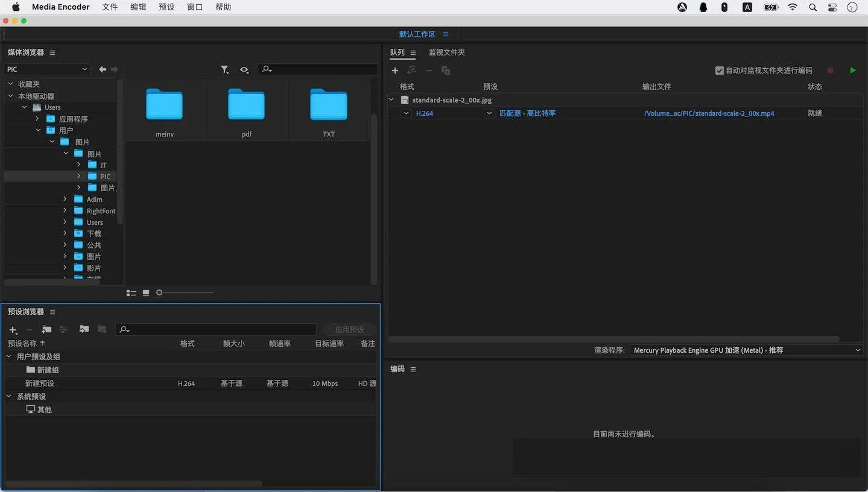Expand the PIC folder in the tree

(78, 177)
